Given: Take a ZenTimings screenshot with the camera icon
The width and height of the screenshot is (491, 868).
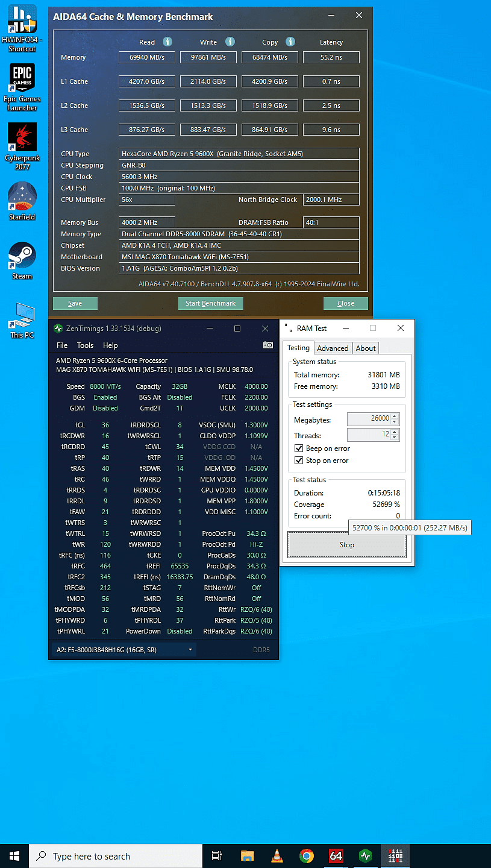Looking at the screenshot, I should click(x=268, y=345).
